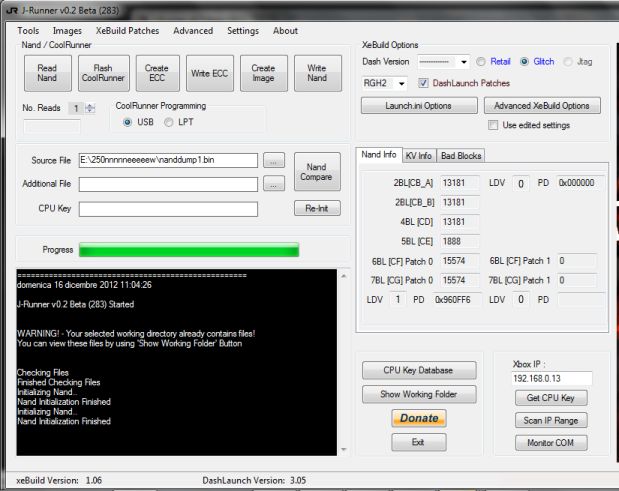
Task: Click the 6BL [CF] Patch 0 value
Action: (x=460, y=260)
